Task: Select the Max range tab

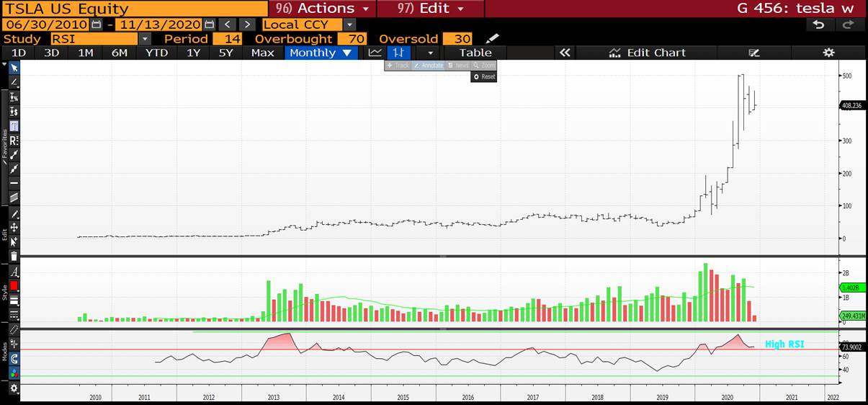Action: pos(262,53)
